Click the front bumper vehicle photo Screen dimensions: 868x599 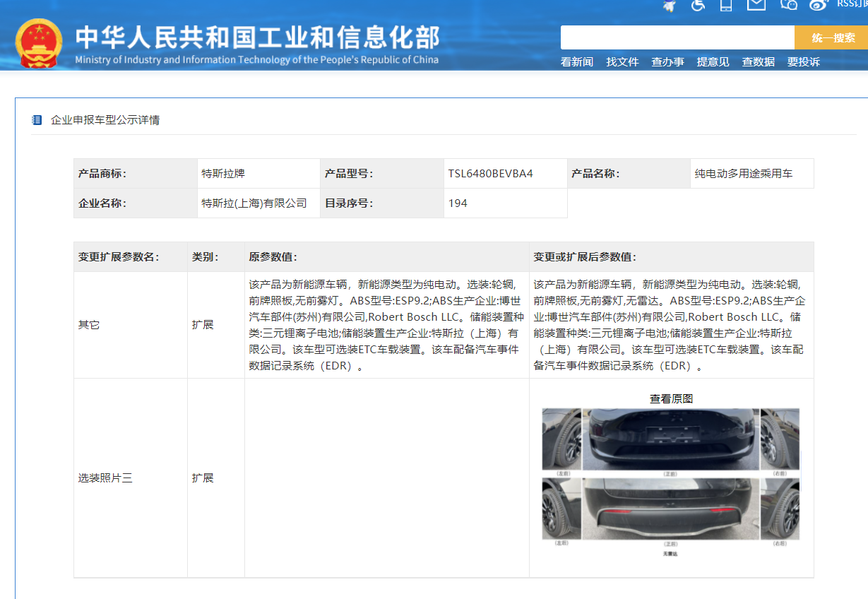coord(670,439)
